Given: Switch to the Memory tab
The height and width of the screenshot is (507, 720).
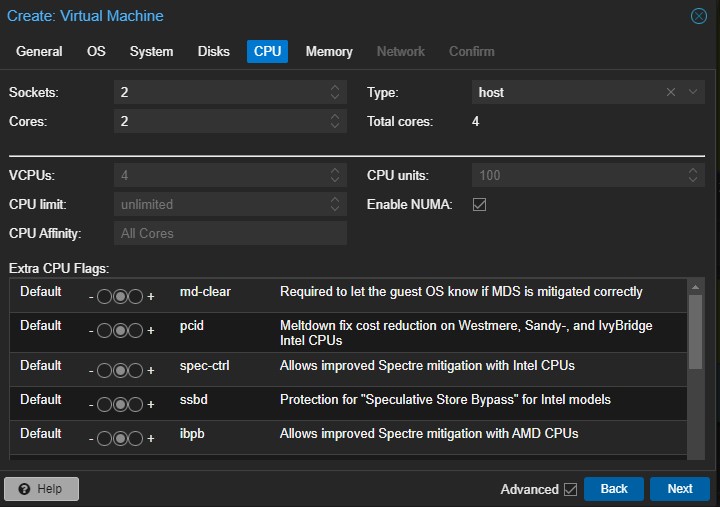Looking at the screenshot, I should (329, 51).
